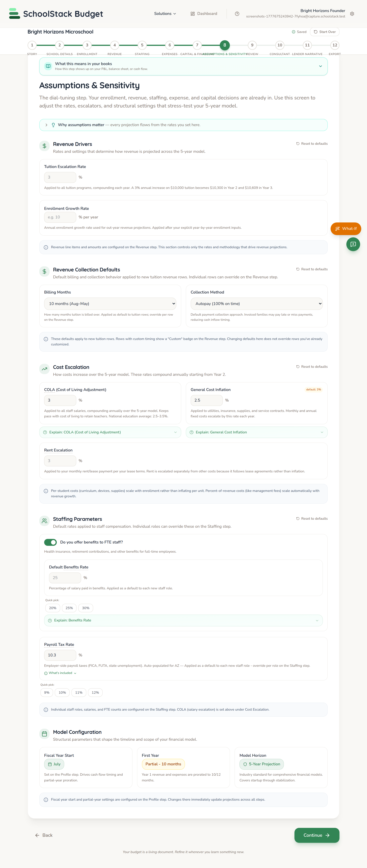
Task: Focus the COLA percentage input
Action: tap(60, 400)
